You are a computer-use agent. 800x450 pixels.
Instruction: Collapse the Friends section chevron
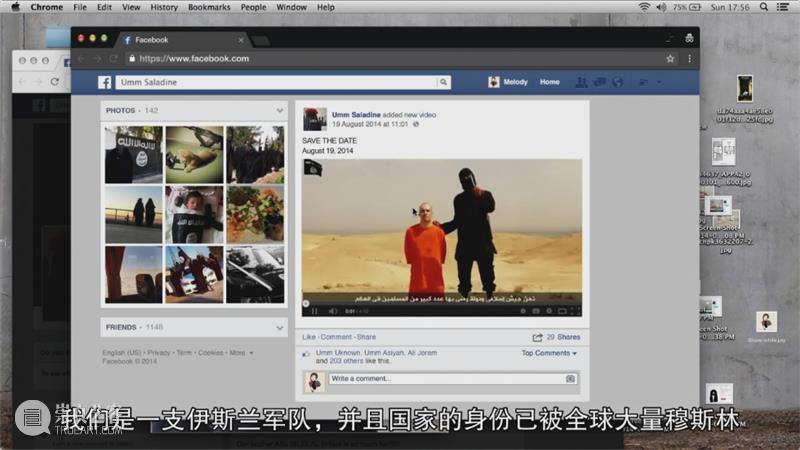[x=280, y=328]
